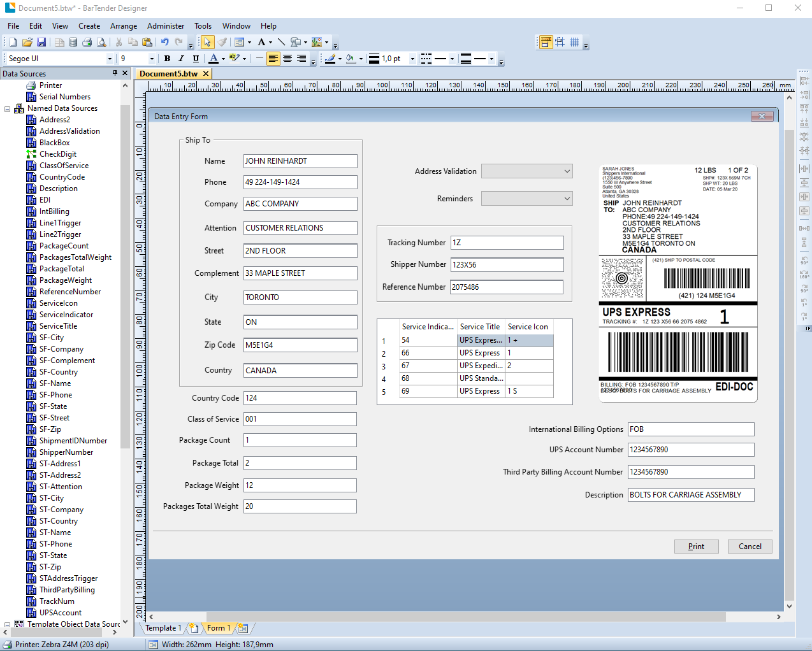Click the Zip Code input field
The width and height of the screenshot is (812, 651).
(300, 345)
